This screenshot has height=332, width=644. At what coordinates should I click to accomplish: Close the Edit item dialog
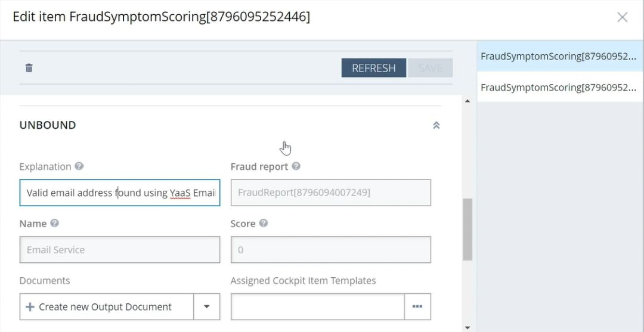coord(622,17)
